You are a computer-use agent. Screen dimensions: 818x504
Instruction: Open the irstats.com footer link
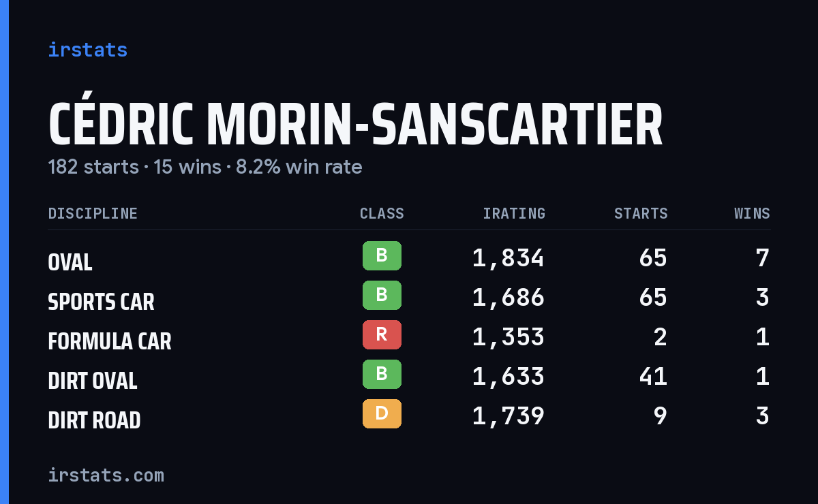(x=106, y=475)
